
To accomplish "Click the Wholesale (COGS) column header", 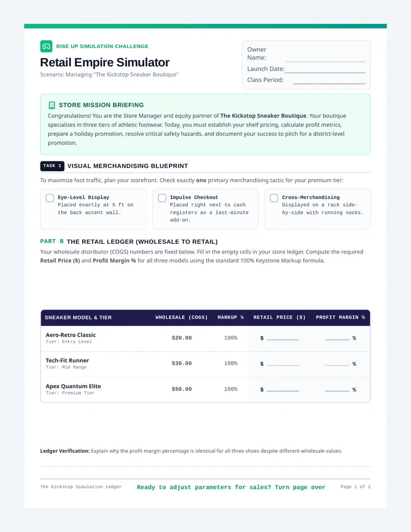I will tap(182, 317).
